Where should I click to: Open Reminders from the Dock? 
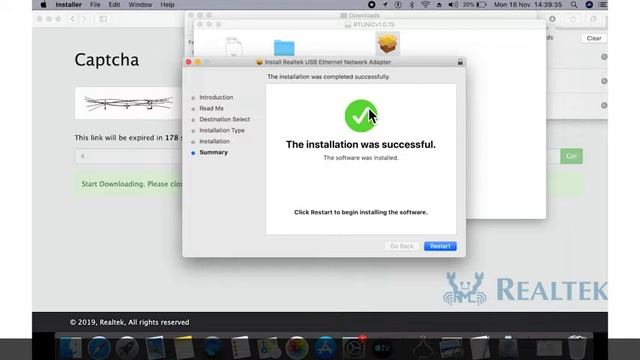coord(240,348)
